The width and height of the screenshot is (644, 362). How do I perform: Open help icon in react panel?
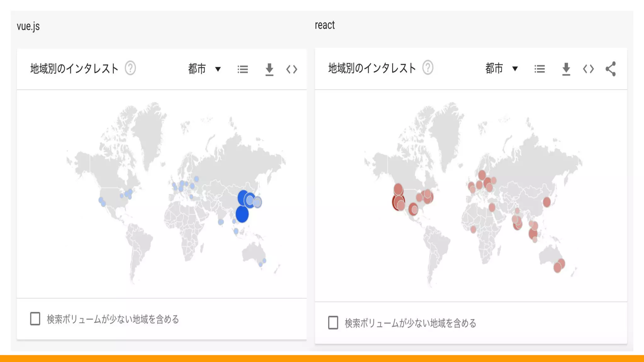pos(428,68)
